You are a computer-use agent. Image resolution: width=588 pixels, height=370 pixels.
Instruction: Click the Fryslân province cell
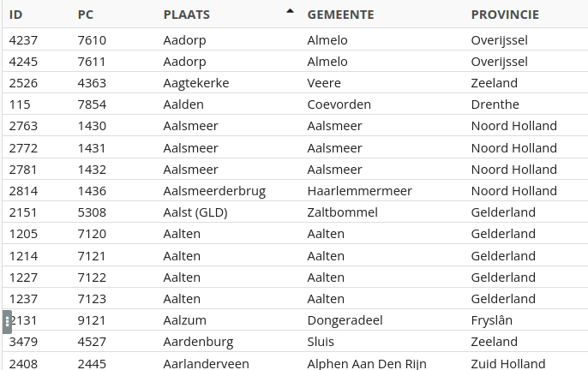point(492,320)
